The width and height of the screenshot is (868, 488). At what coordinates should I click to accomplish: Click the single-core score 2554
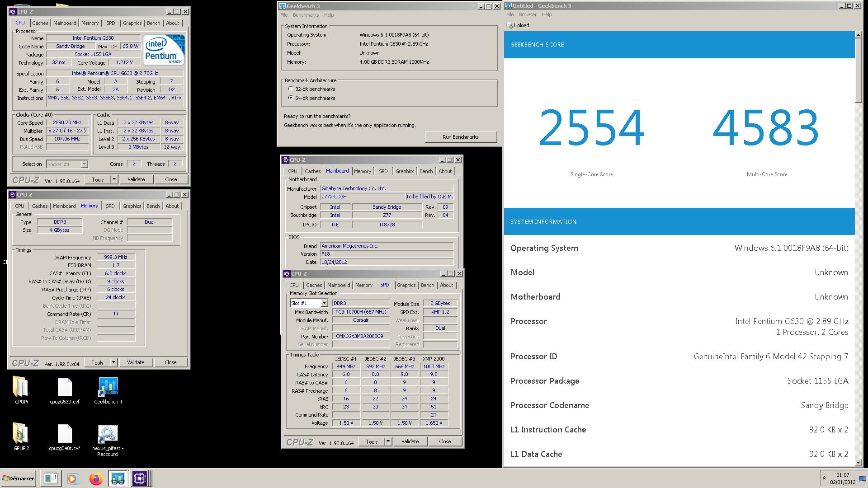[591, 128]
